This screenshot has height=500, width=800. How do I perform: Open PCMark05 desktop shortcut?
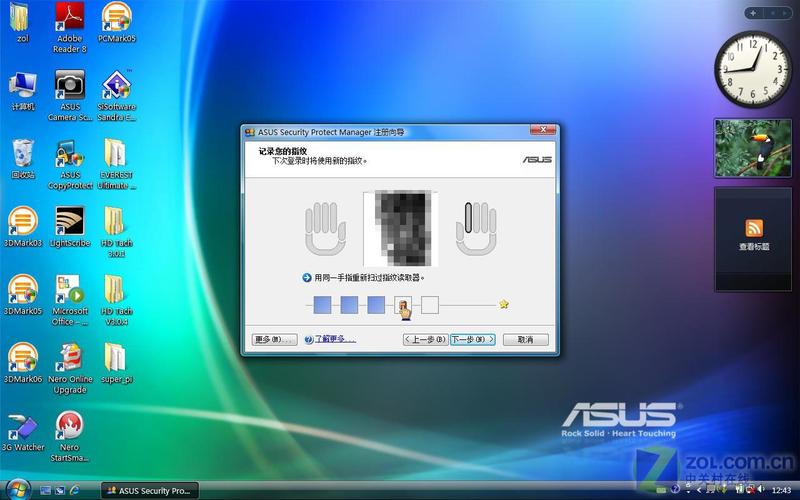(x=116, y=23)
